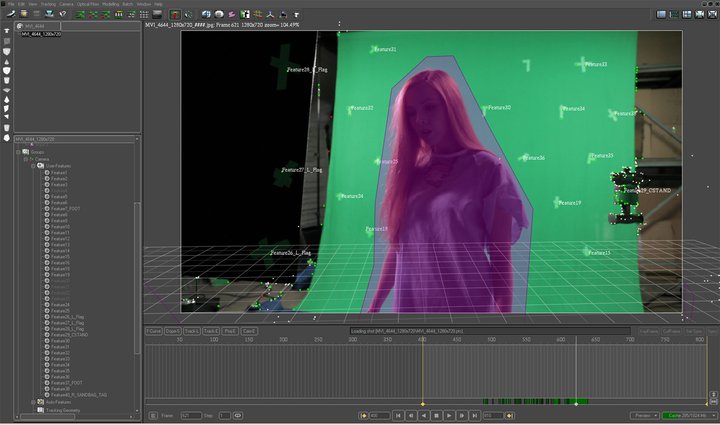
Task: Click the circular motion icon next to the highlighted tool
Action: tap(188, 15)
